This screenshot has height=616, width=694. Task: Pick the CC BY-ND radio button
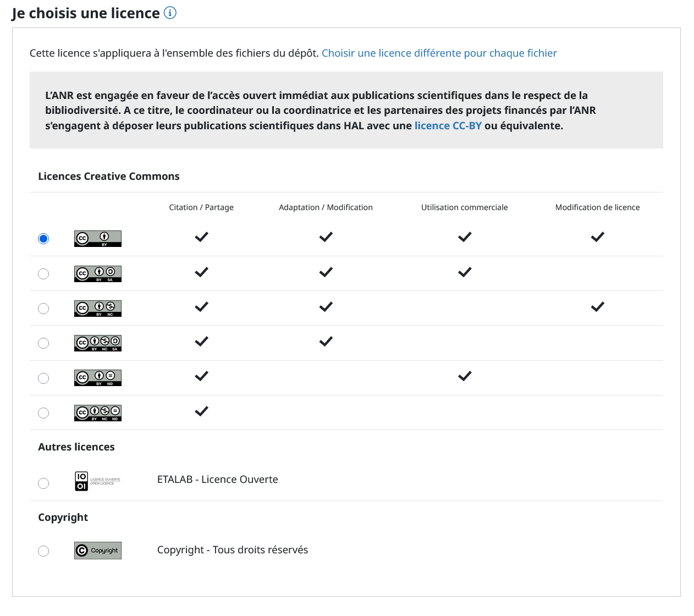[x=43, y=378]
